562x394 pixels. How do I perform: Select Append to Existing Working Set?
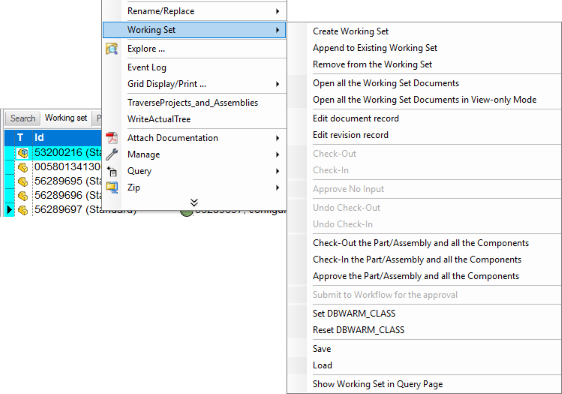click(375, 48)
